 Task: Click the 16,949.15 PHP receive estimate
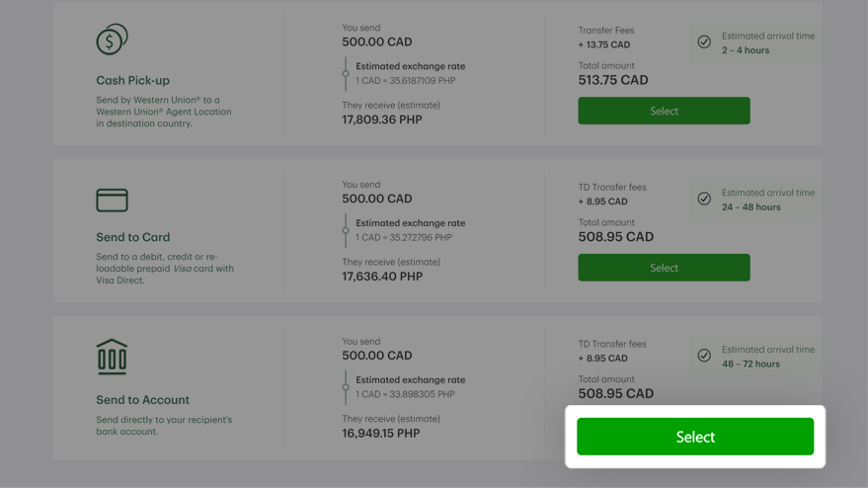381,433
